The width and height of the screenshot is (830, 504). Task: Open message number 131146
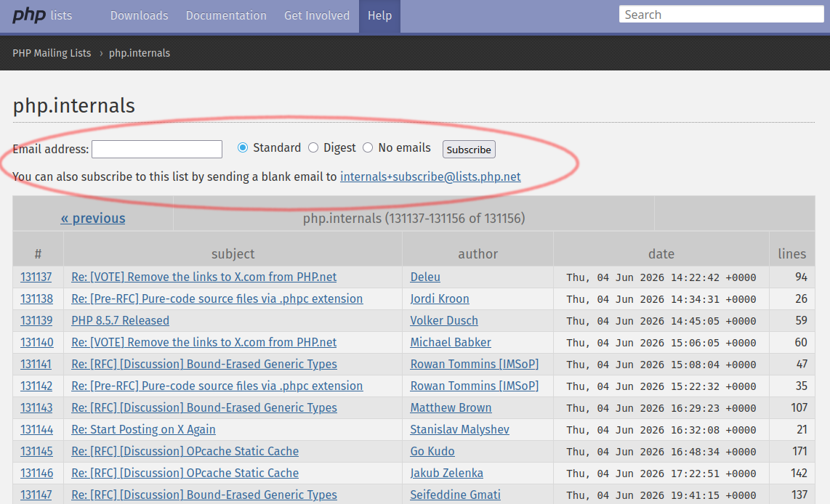(x=36, y=473)
